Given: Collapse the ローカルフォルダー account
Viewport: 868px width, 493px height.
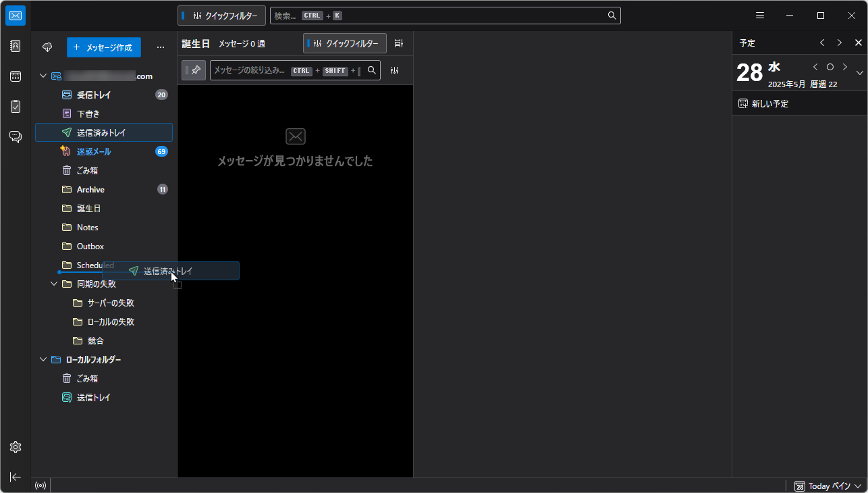Looking at the screenshot, I should (x=43, y=359).
